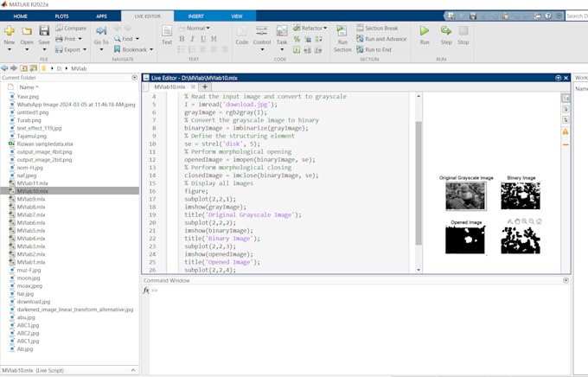Switch to output inline view
Screen dimensions: 588x377
[x=566, y=110]
